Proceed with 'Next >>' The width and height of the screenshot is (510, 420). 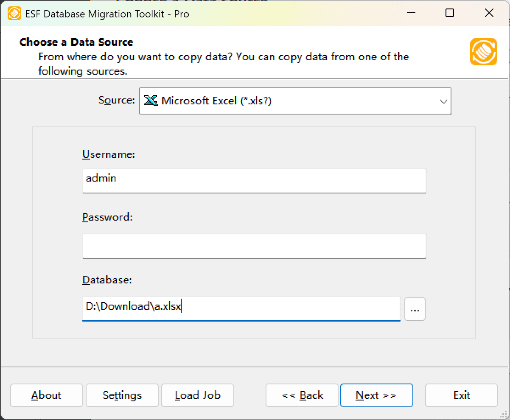tap(376, 395)
